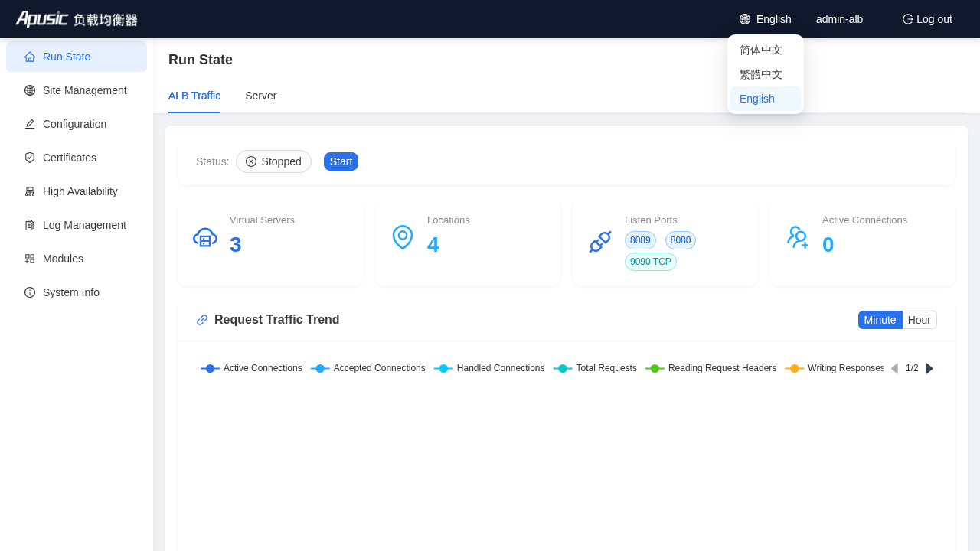
Task: Click the 9090 TCP port tag
Action: pyautogui.click(x=651, y=262)
